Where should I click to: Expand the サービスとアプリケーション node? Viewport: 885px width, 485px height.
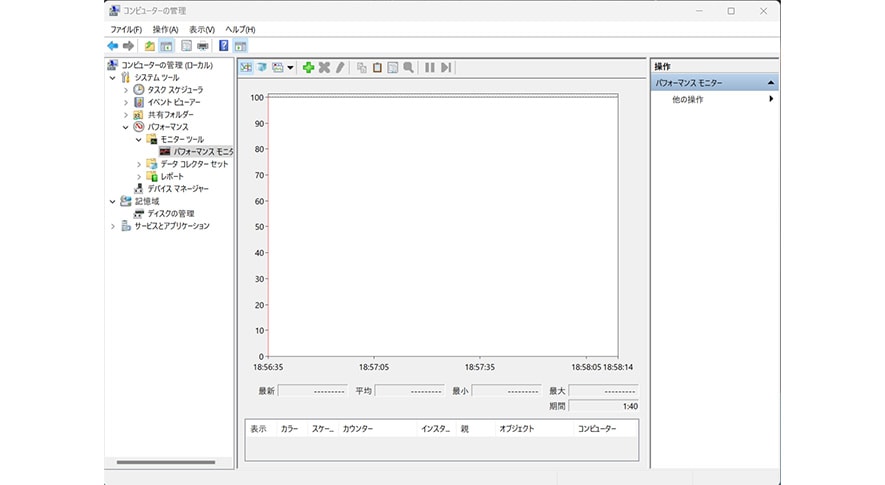tap(113, 226)
